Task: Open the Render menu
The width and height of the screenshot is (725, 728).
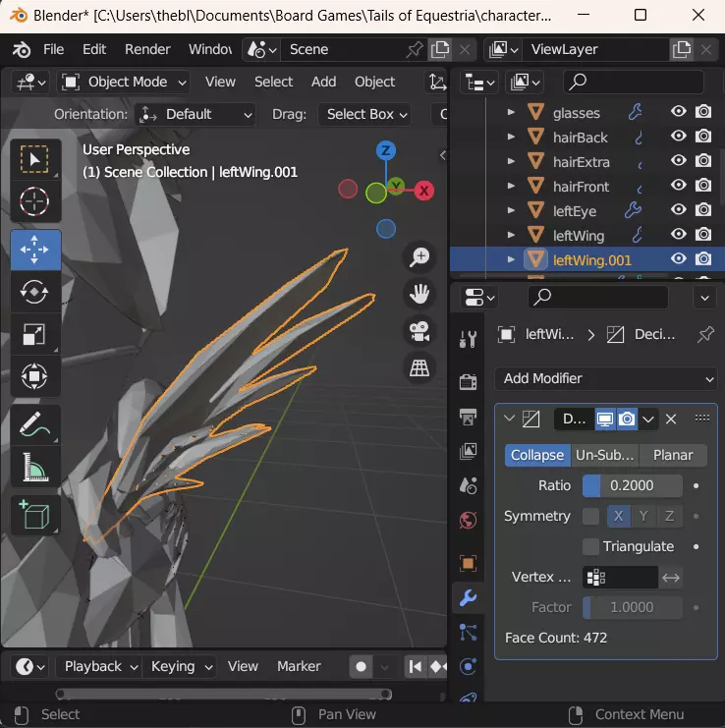Action: [x=147, y=49]
